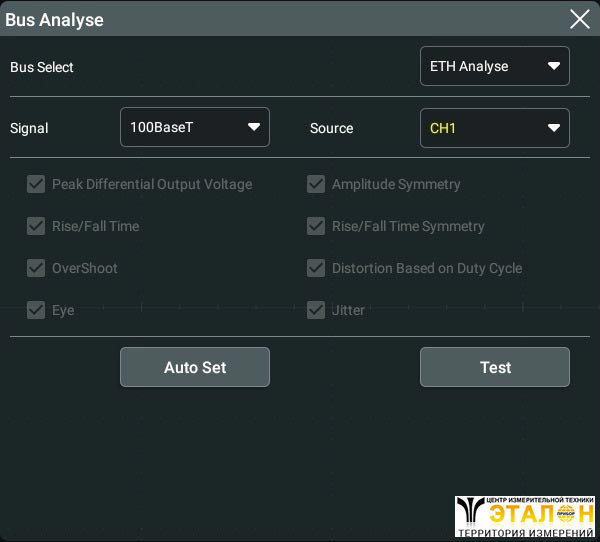The image size is (600, 542).
Task: Toggle Rise/Fall Time Symmetry checkbox
Action: click(316, 226)
